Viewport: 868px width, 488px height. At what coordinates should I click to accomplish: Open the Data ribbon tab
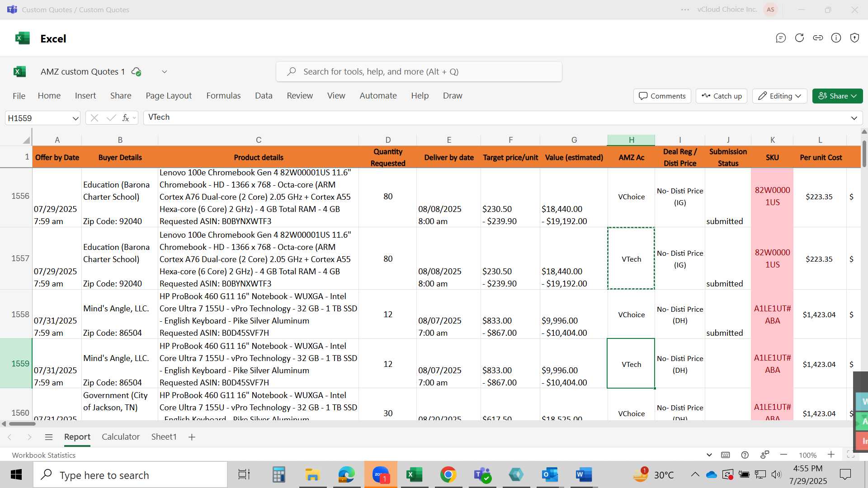[264, 96]
